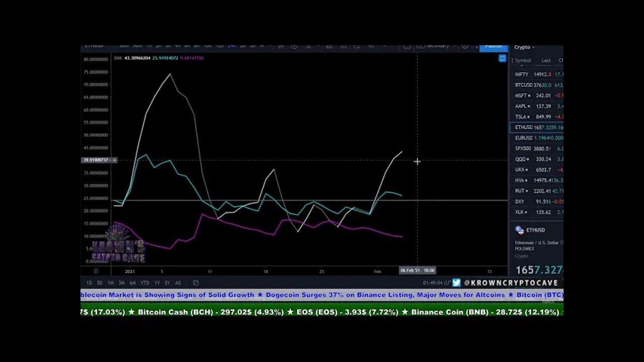Select the NYA row in the watchlist
This screenshot has width=644, height=362.
(x=536, y=180)
